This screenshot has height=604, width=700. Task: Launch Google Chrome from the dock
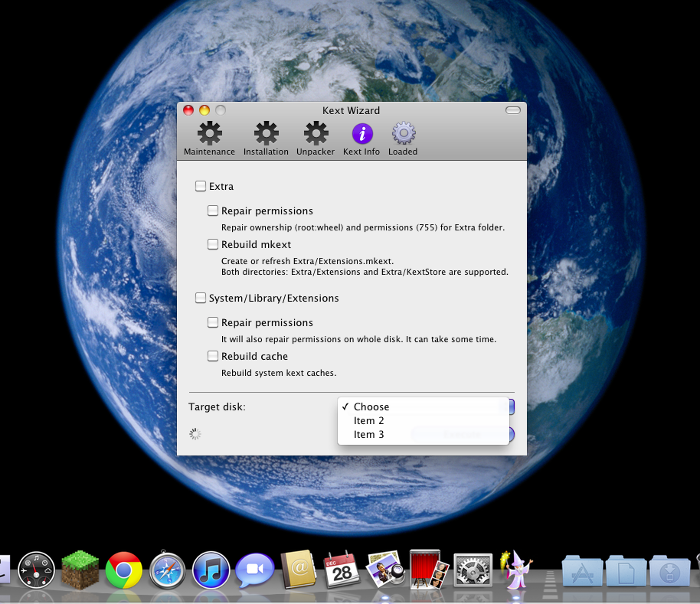coord(123,570)
